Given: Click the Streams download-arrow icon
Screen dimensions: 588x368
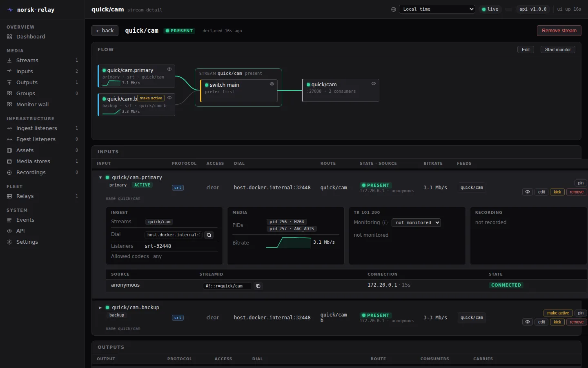Looking at the screenshot, I should click(9, 61).
